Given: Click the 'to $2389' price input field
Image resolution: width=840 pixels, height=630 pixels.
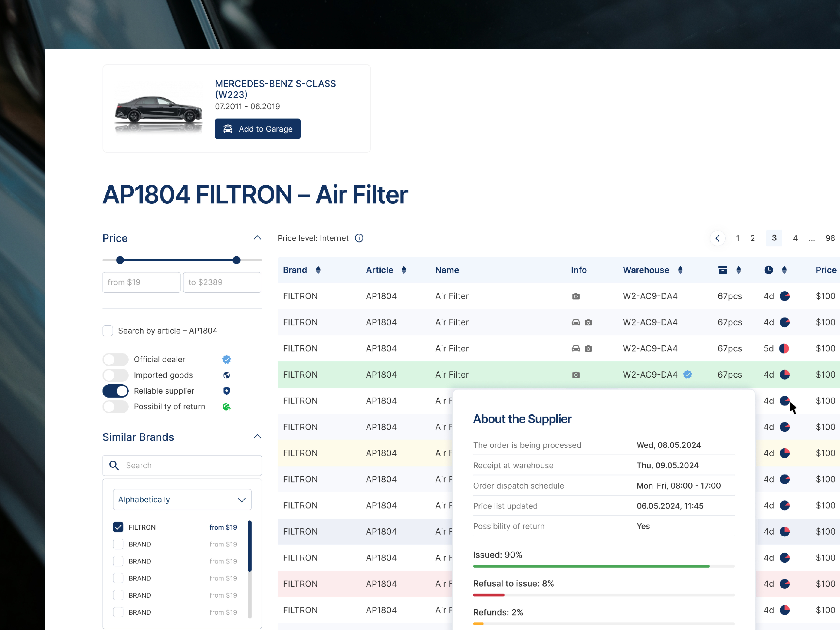Looking at the screenshot, I should click(x=222, y=282).
